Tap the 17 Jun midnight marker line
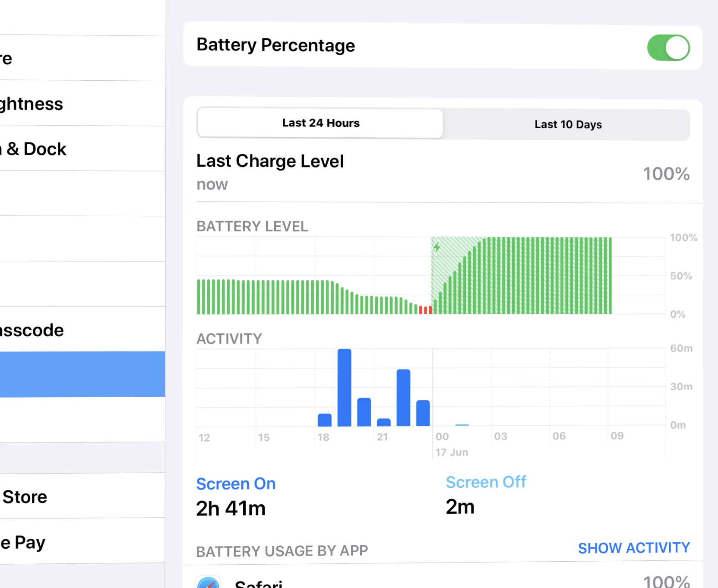718x588 pixels. [x=433, y=389]
